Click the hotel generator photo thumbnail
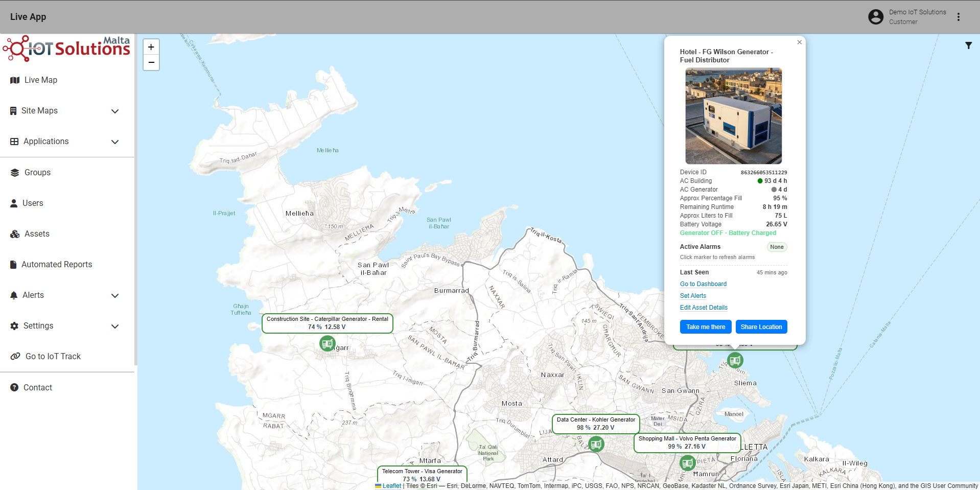Image resolution: width=980 pixels, height=490 pixels. (733, 116)
